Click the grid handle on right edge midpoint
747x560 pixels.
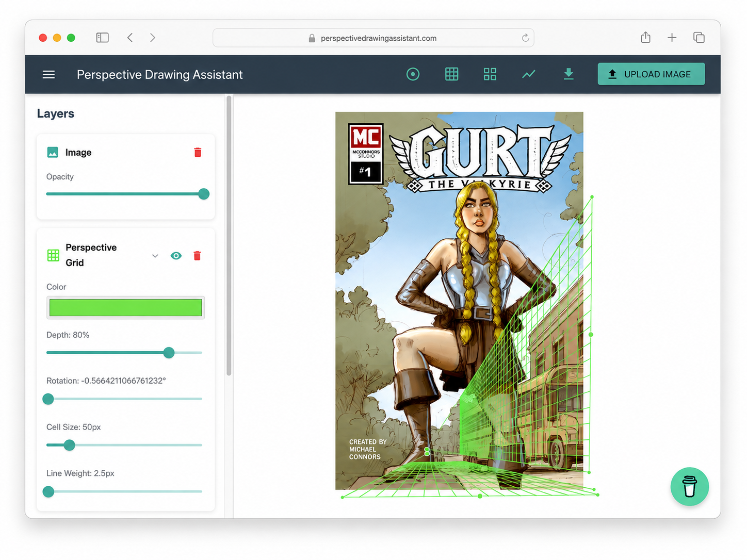[591, 335]
